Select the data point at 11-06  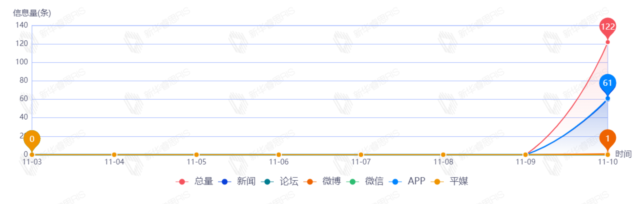click(x=279, y=154)
